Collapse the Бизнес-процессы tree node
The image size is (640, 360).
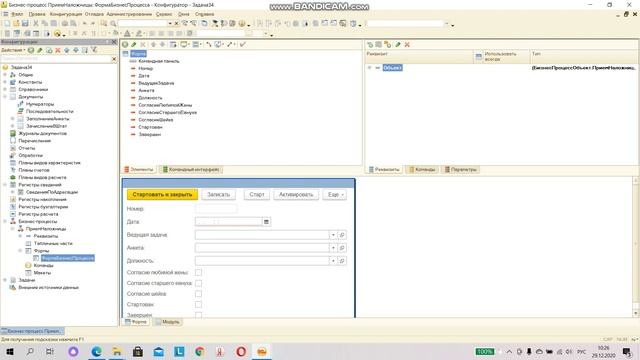pyautogui.click(x=5, y=221)
